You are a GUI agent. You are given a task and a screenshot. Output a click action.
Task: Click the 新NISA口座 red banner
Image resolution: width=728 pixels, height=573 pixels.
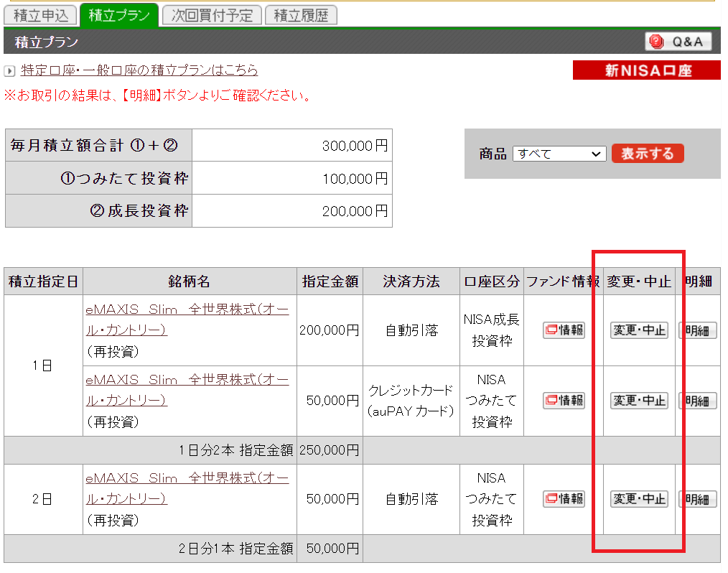tap(646, 70)
